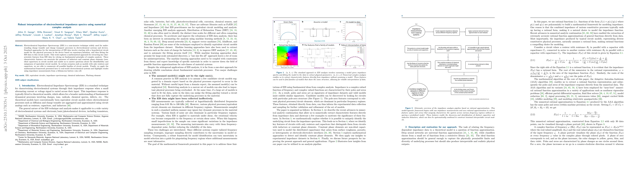The image size is (644, 177).
Task: Open citation [50] for the AAA algorithm
Action: 551,82
